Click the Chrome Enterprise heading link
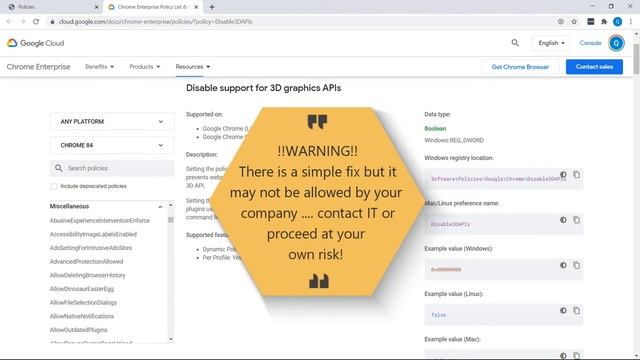This screenshot has width=640, height=360. click(38, 67)
